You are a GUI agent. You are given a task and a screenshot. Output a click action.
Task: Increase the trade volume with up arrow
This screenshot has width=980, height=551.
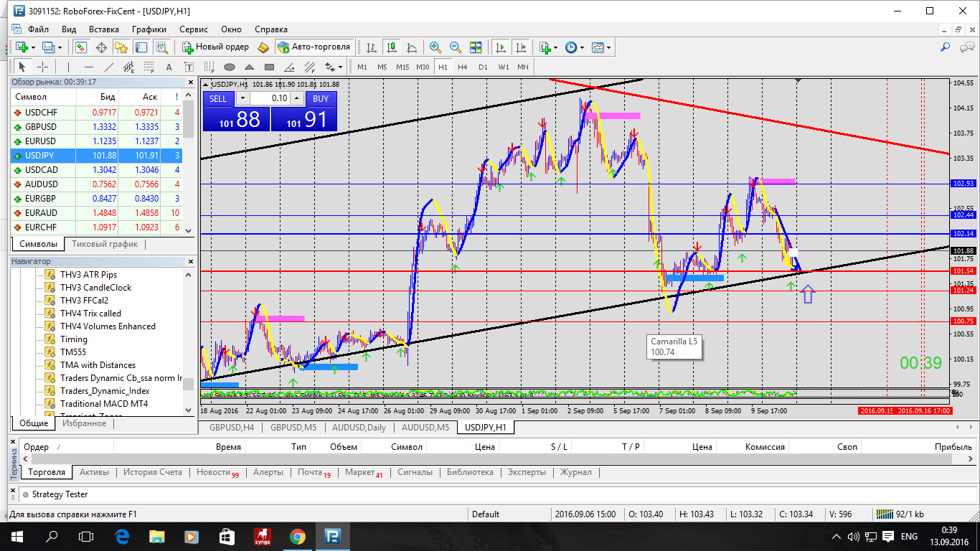click(298, 98)
